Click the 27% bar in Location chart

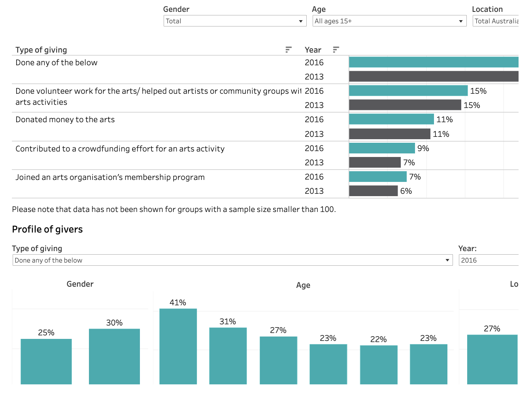(x=492, y=359)
